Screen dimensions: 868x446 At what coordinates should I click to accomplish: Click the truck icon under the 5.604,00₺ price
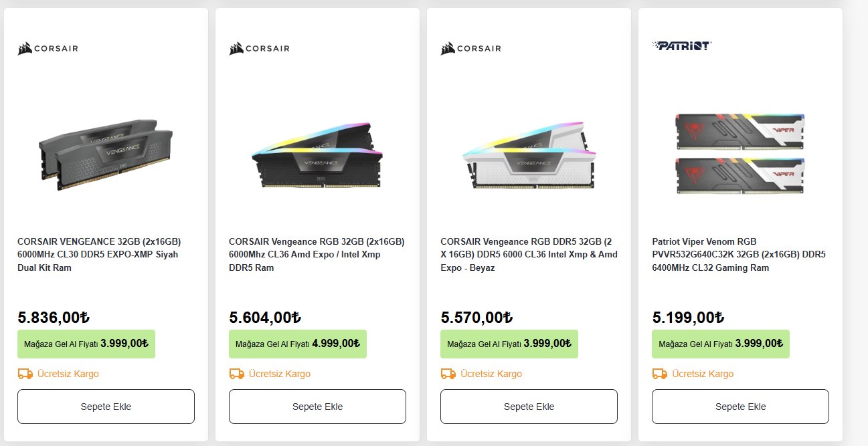237,374
